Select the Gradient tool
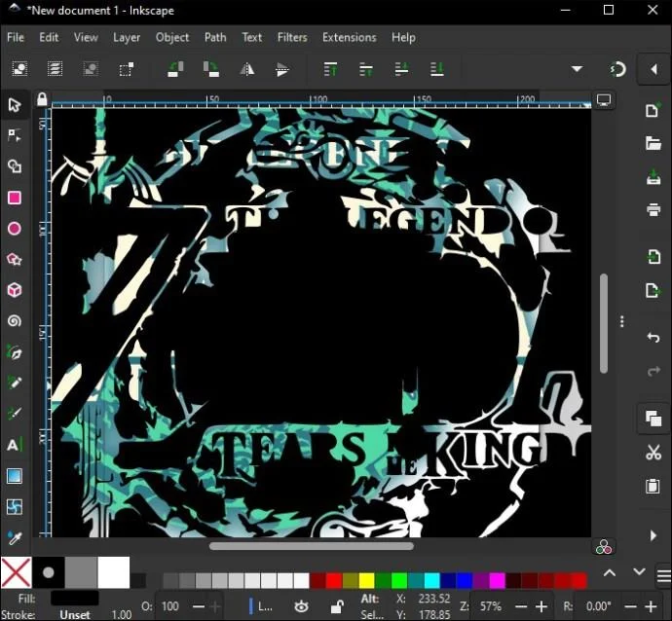Screen dimensions: 672x621 [x=15, y=476]
